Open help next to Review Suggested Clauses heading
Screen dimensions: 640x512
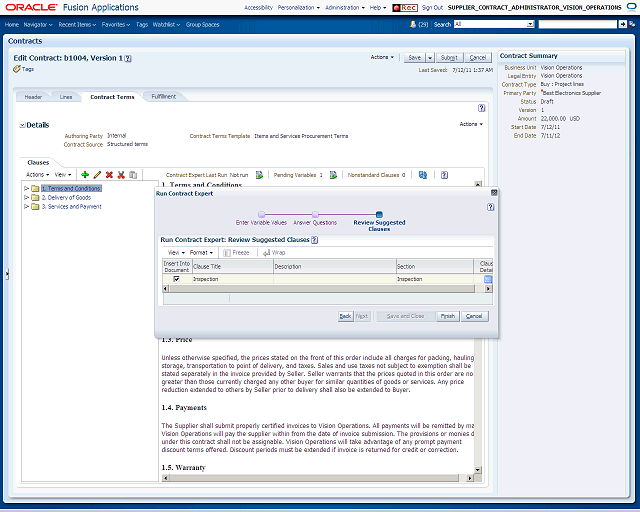pyautogui.click(x=314, y=240)
